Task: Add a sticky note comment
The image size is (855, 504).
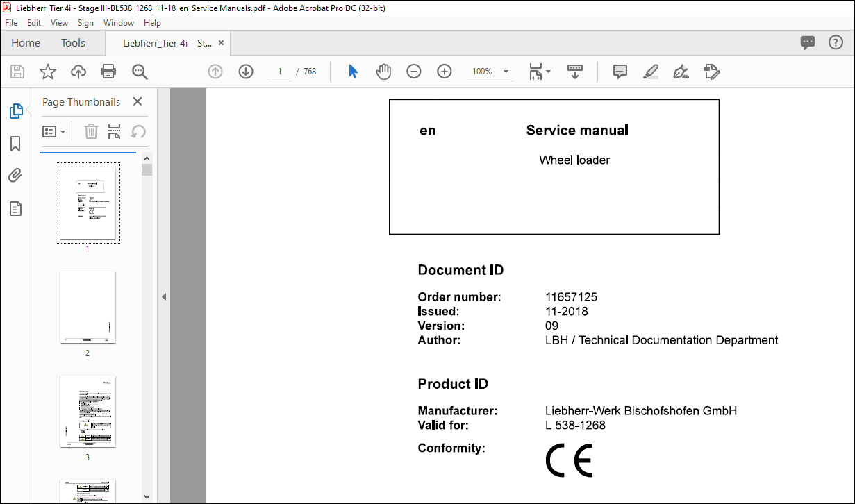Action: [620, 72]
